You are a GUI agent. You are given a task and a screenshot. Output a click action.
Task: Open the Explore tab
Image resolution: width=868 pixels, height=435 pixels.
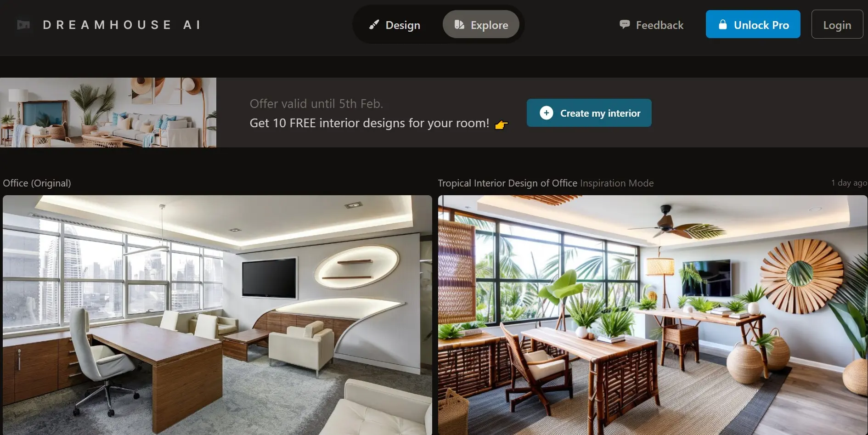pos(481,25)
